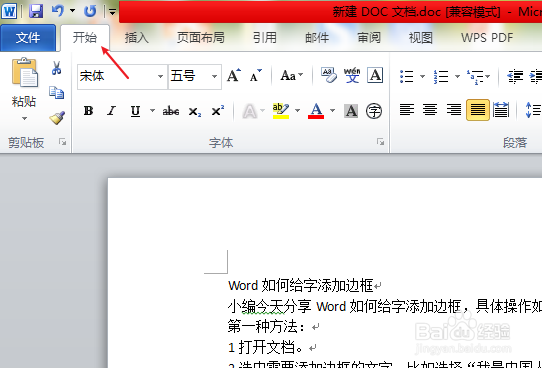Click the Copy icon
542x368 pixels.
tap(56, 93)
